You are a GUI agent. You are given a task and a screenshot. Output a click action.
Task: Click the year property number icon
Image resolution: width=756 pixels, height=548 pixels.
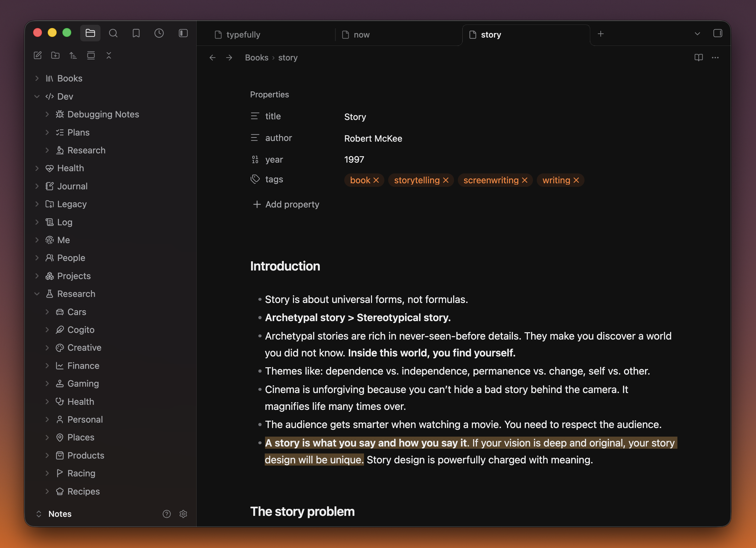pos(255,159)
